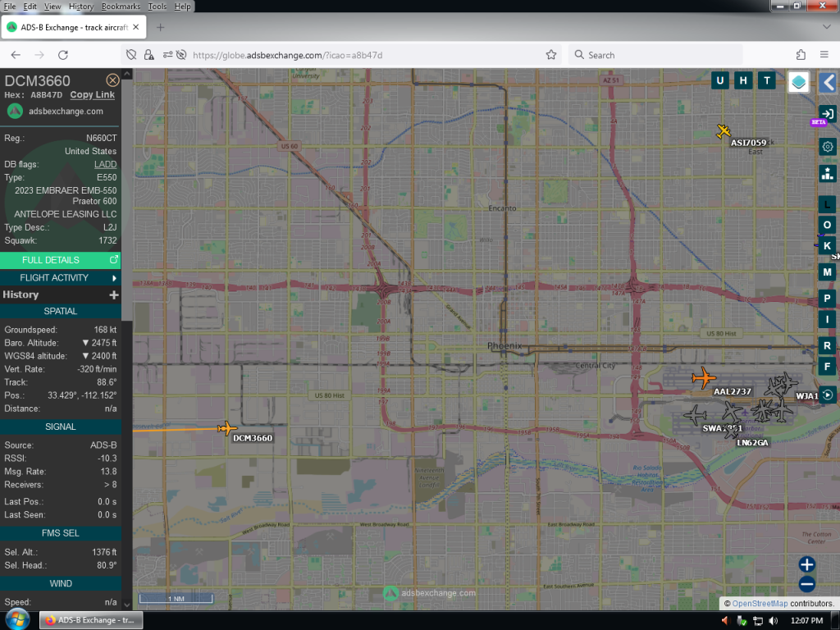Close the DCM3660 aircraft info panel

click(112, 80)
